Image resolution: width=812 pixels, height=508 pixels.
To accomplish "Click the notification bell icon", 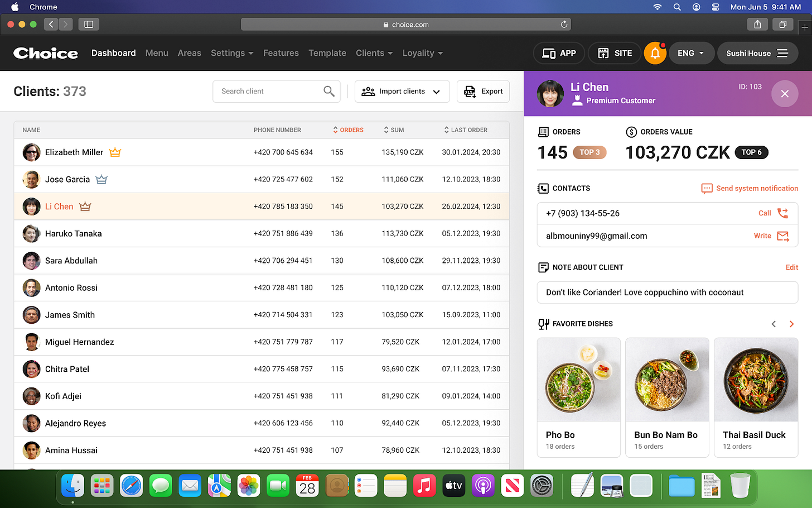I will (655, 53).
